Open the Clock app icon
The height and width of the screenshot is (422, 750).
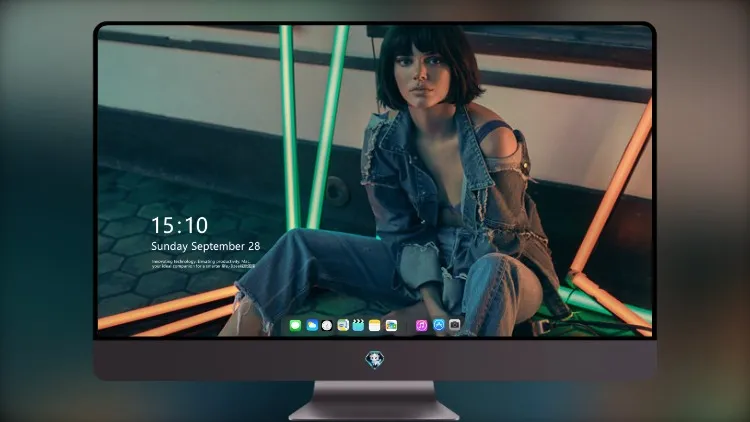(x=327, y=325)
